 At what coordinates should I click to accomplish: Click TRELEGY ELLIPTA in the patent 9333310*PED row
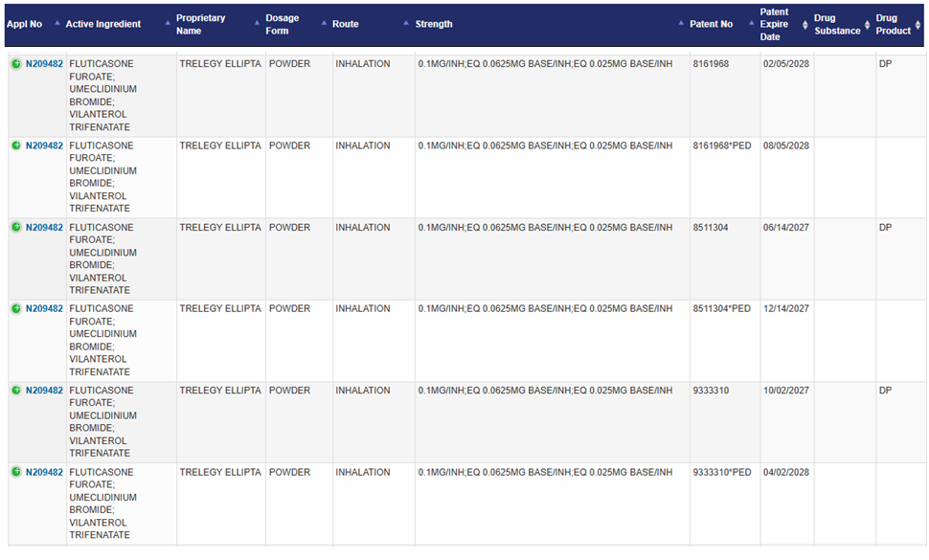220,472
